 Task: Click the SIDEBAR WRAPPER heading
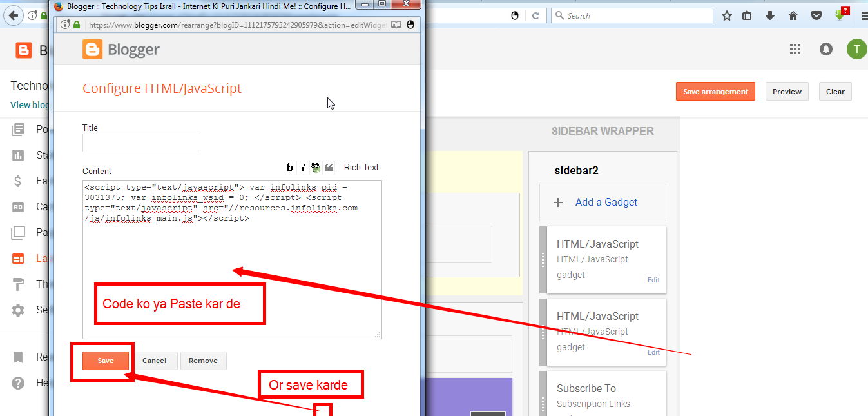pos(603,131)
